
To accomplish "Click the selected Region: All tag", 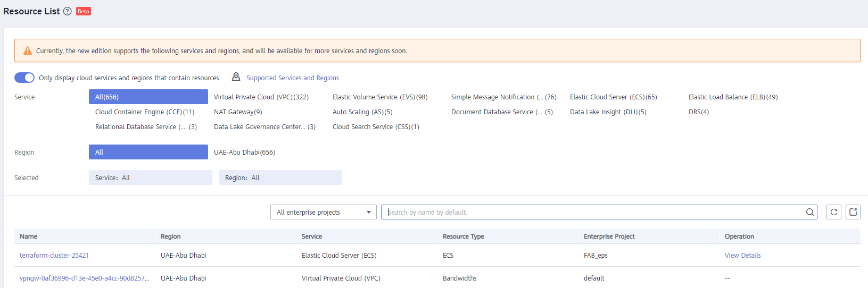I will pos(280,177).
